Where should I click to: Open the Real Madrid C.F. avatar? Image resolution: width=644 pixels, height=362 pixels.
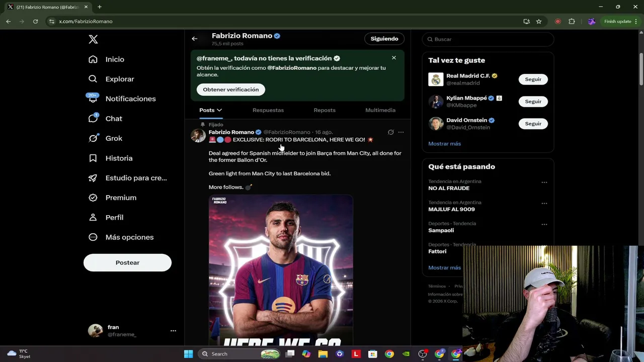pos(436,79)
